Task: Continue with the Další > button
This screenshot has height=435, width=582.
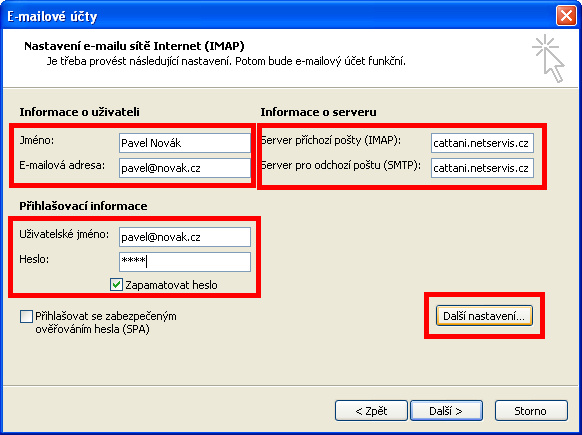Action: (x=446, y=411)
